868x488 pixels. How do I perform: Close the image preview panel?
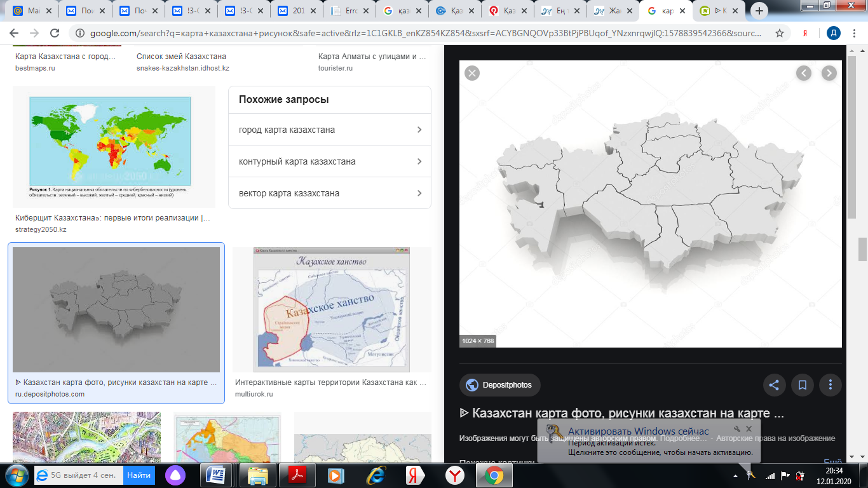tap(471, 73)
